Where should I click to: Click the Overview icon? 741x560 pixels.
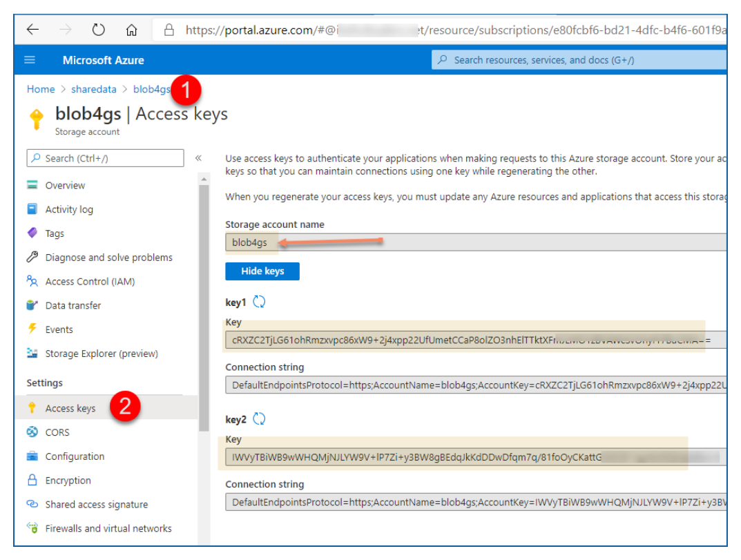point(32,185)
